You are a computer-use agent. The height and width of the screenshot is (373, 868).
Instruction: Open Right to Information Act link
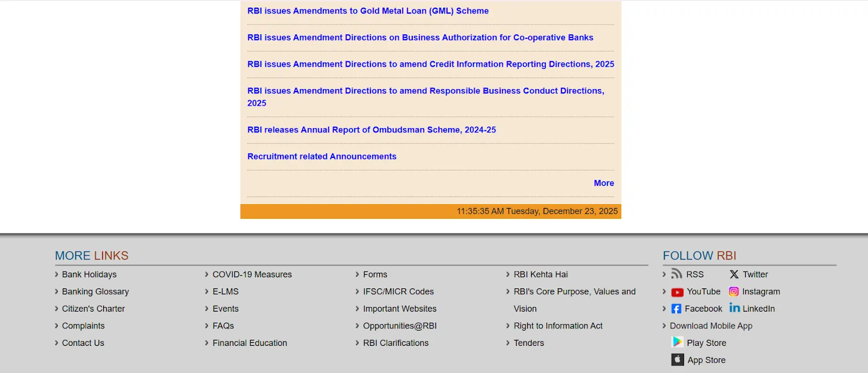click(558, 326)
